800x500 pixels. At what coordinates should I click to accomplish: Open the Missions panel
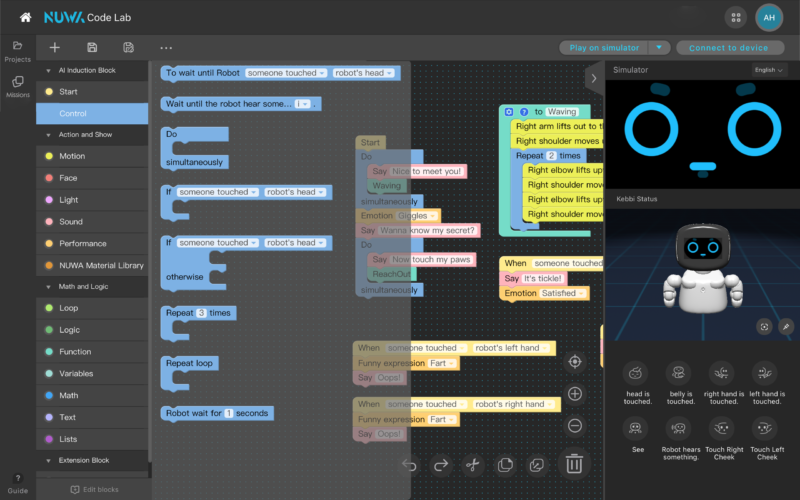[x=18, y=87]
